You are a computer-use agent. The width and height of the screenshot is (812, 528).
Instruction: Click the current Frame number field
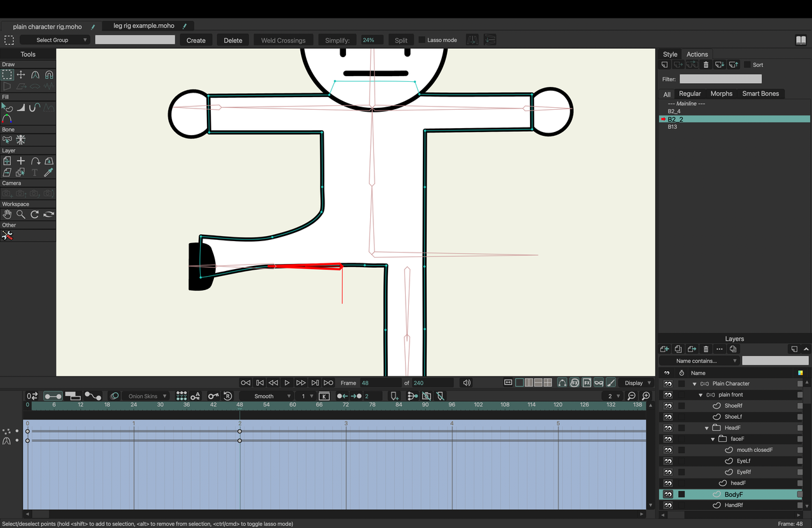380,383
